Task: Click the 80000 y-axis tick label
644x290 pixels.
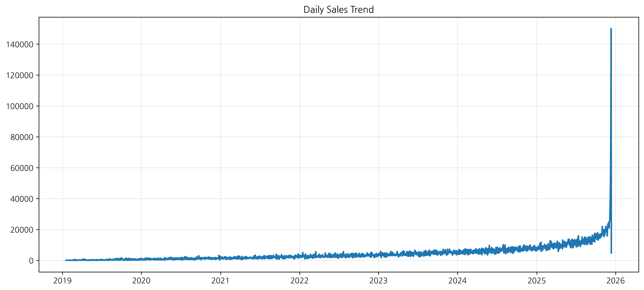Action: click(22, 137)
